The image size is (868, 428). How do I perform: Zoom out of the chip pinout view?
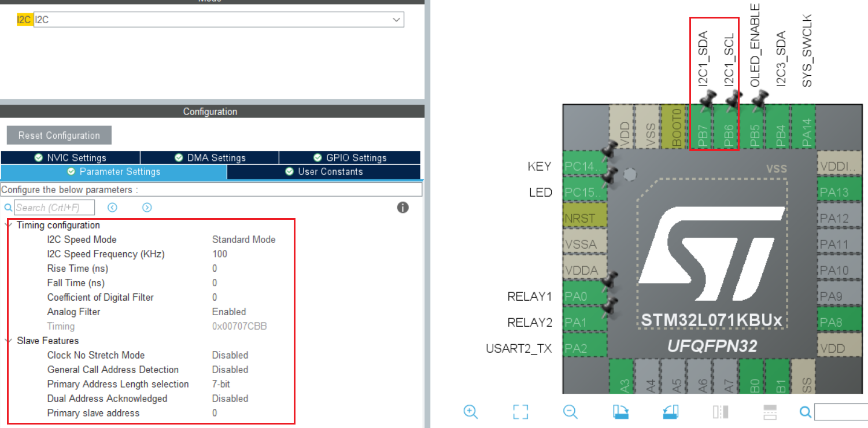point(571,412)
